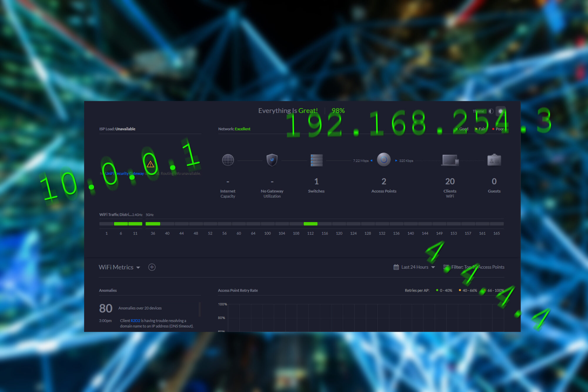Screen dimensions: 588x392
Task: Click the 3:00pm anomaly timestamp
Action: [105, 321]
